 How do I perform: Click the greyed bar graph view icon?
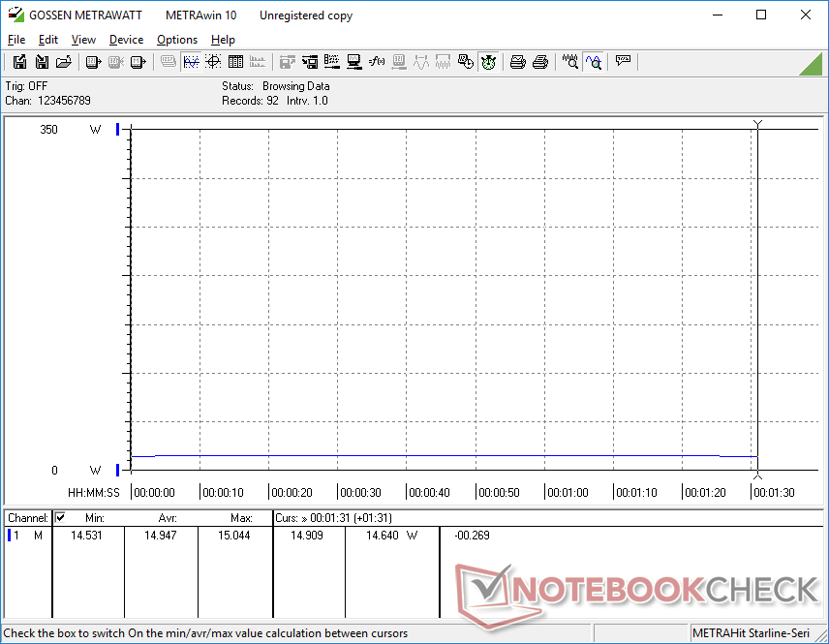258,62
